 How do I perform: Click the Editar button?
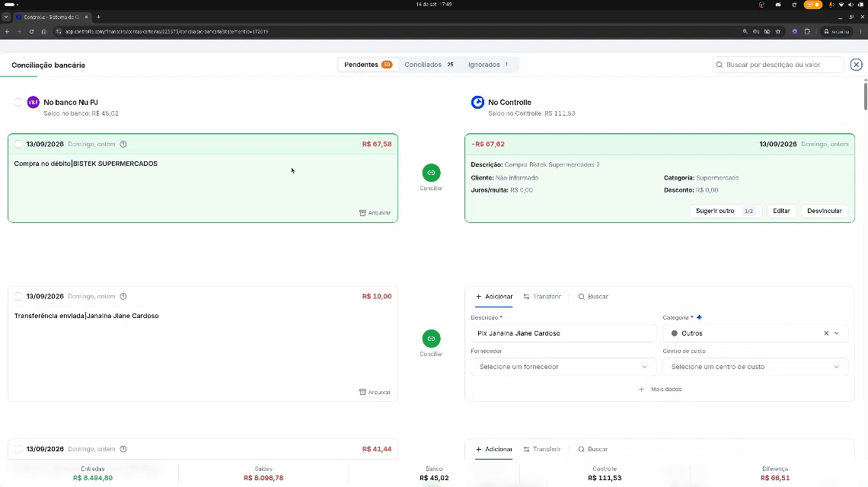coord(781,211)
